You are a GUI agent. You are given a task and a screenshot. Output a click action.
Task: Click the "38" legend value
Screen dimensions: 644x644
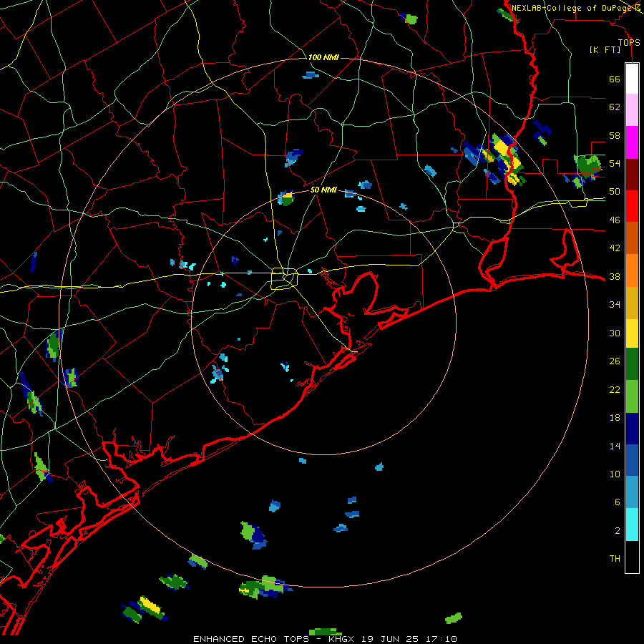(x=615, y=276)
